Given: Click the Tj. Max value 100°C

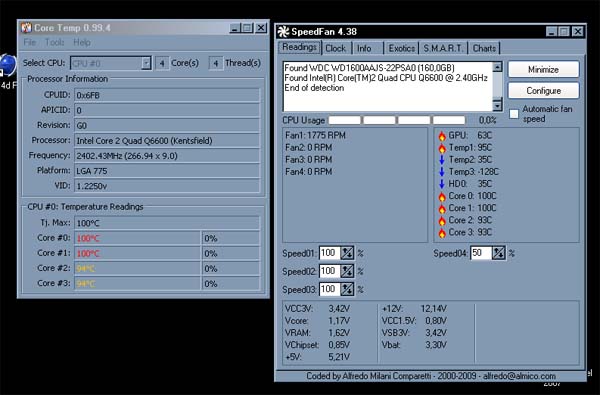Looking at the screenshot, I should [x=167, y=224].
